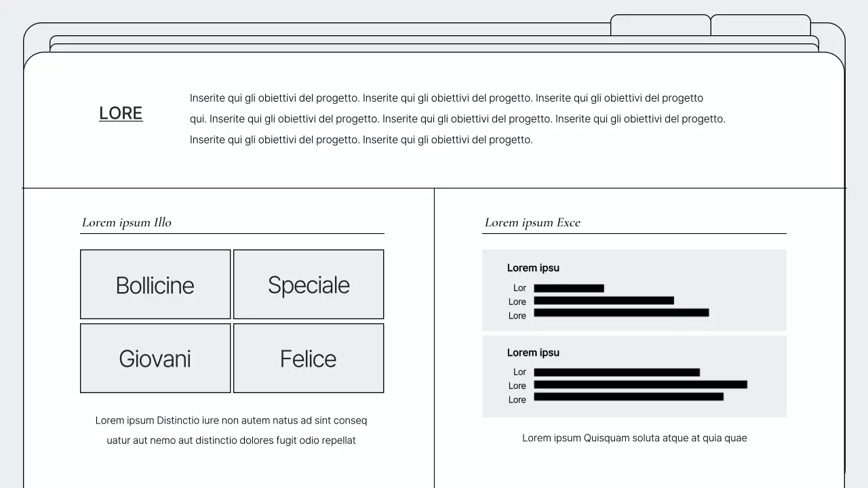Select the shortest bar in the upper chart
Image resolution: width=868 pixels, height=488 pixels.
pyautogui.click(x=568, y=288)
